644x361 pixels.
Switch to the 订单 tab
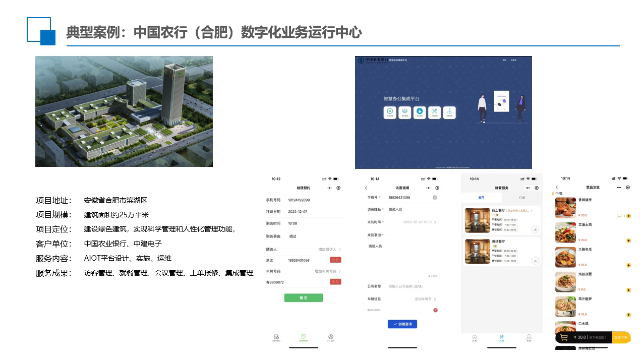pos(521,198)
